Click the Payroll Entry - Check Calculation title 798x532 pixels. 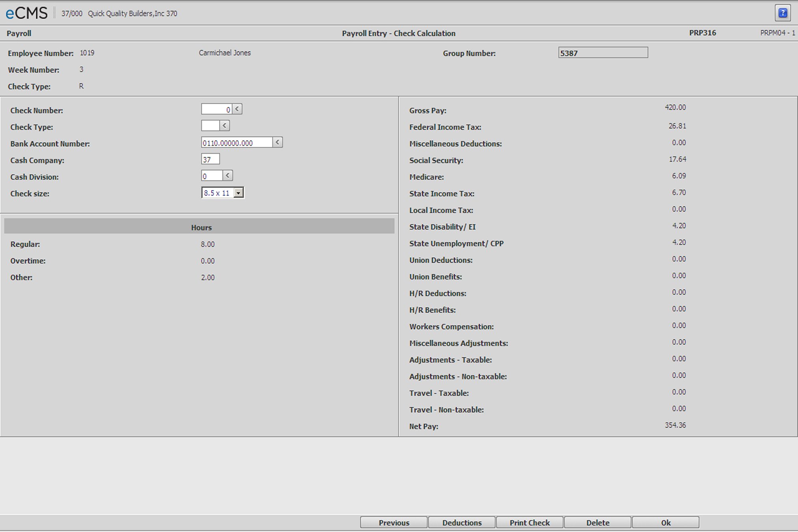coord(398,33)
